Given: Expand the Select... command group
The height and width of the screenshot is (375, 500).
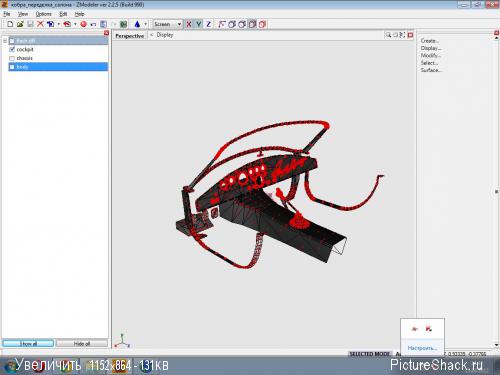Looking at the screenshot, I should tap(429, 63).
